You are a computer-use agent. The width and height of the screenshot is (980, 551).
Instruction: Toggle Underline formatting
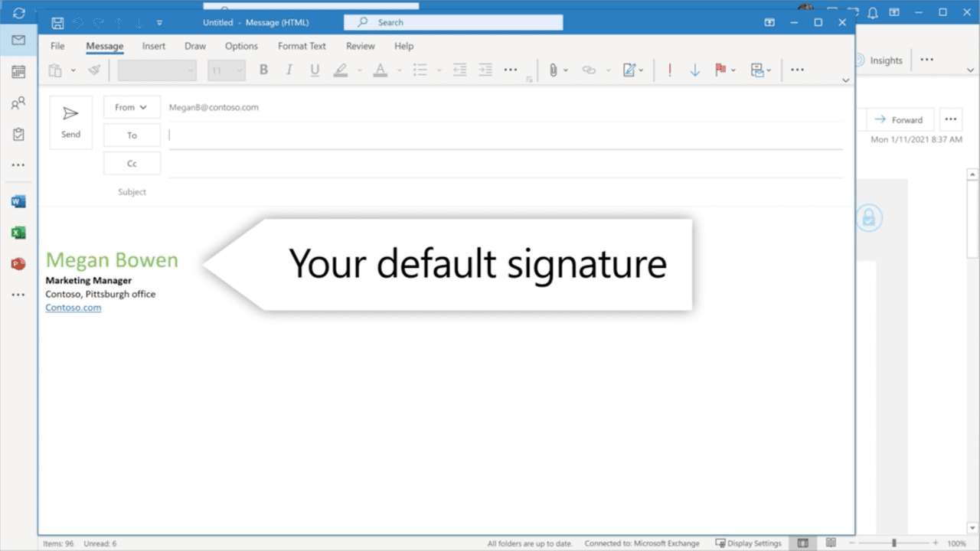[x=315, y=70]
